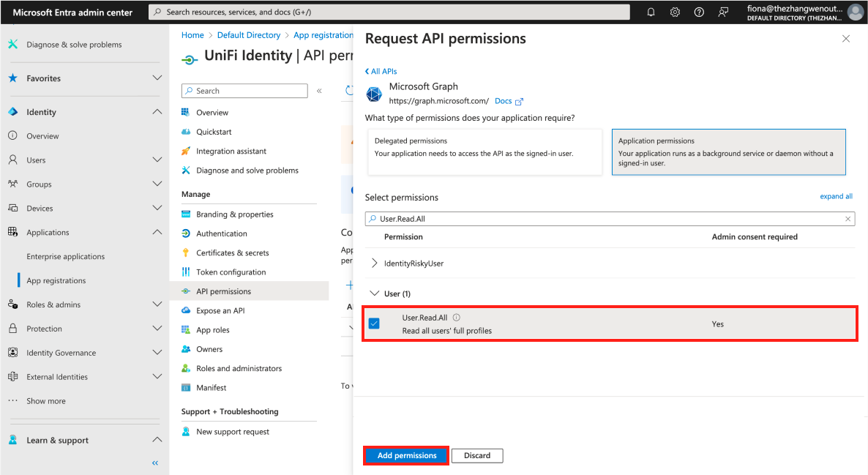Open New support request item
Screen dimensions: 868x475
coord(233,432)
